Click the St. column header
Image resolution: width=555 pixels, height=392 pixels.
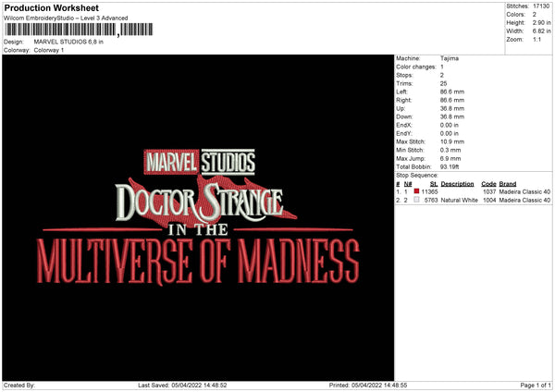(433, 184)
